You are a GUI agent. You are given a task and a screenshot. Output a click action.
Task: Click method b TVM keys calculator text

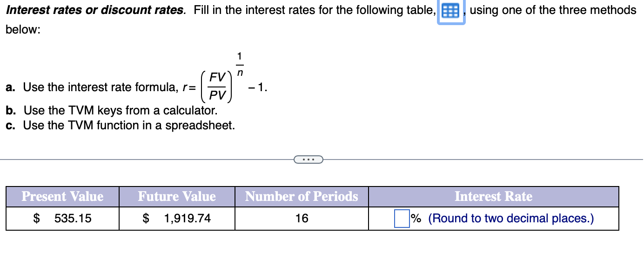point(112,111)
